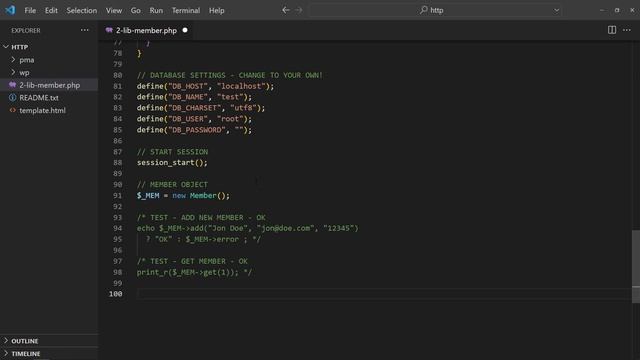640x360 pixels.
Task: Go forward with the right arrow
Action: point(299,10)
